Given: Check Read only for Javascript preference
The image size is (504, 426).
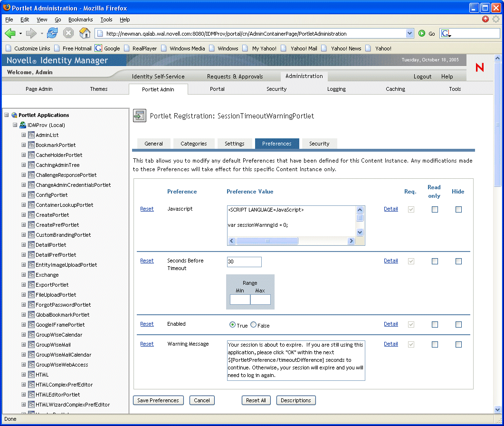Looking at the screenshot, I should tap(435, 210).
